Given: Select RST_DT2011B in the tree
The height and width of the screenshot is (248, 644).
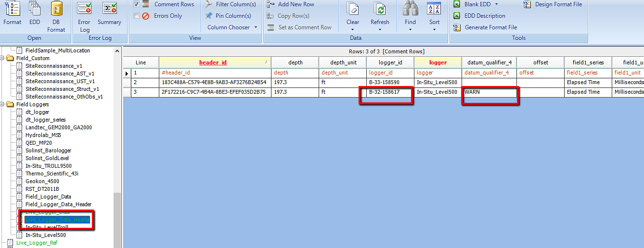Looking at the screenshot, I should coord(42,189).
